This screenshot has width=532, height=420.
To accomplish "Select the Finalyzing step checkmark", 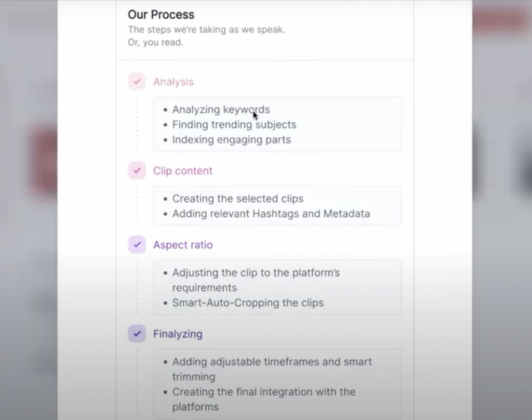I will [x=137, y=333].
